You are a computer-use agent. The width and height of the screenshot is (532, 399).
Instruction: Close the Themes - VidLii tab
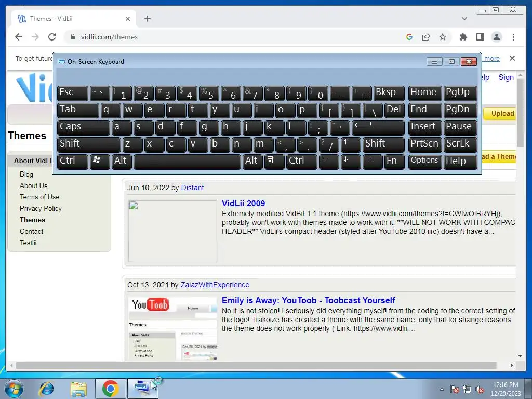pyautogui.click(x=128, y=19)
